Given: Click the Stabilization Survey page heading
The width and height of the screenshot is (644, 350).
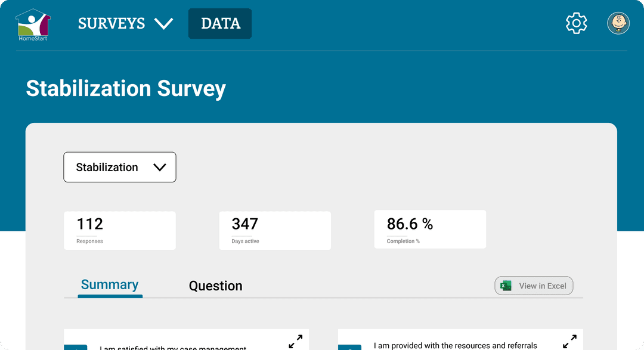Looking at the screenshot, I should [126, 89].
